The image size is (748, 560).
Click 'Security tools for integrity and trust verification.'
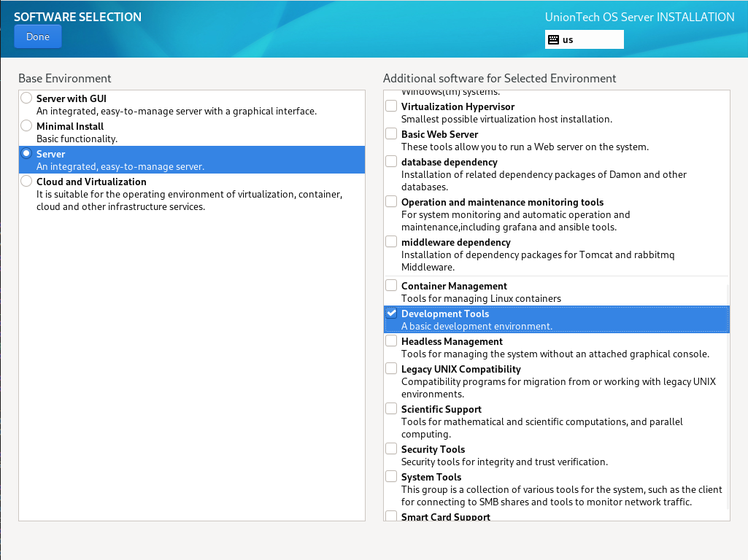pos(504,462)
